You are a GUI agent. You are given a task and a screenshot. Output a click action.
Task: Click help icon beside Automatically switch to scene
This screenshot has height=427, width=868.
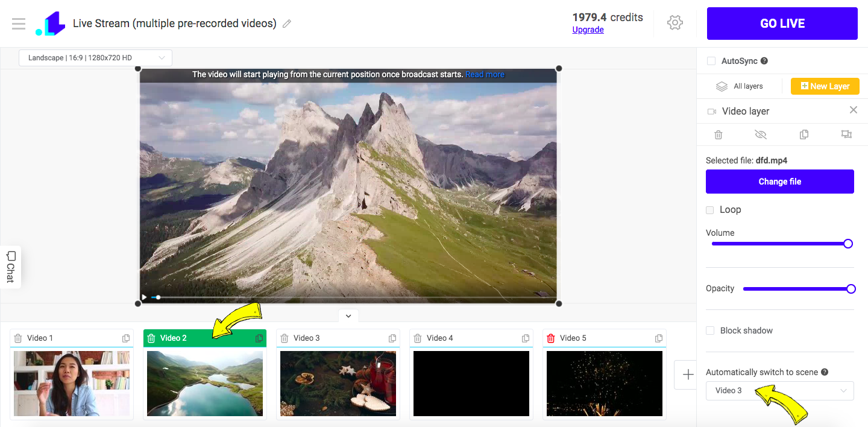825,372
